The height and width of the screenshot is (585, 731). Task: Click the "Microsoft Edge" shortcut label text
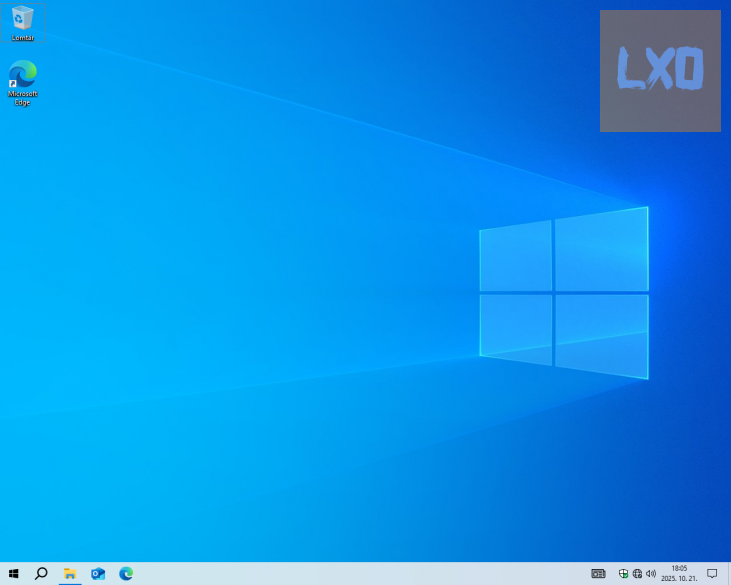22,98
